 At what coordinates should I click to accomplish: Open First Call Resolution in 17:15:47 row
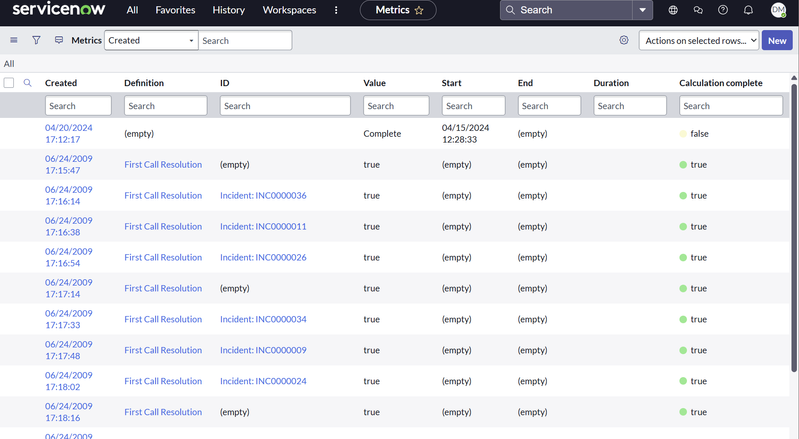(x=163, y=164)
